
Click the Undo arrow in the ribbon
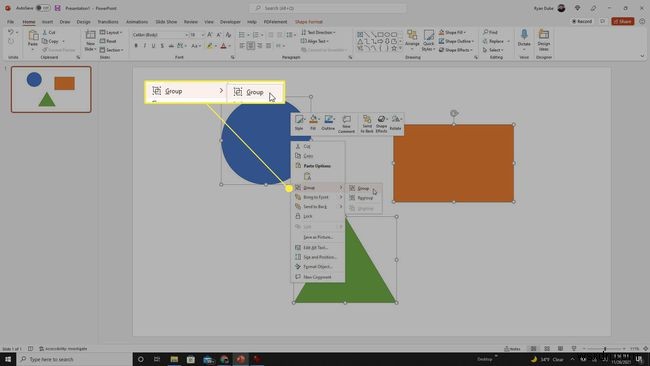10,32
